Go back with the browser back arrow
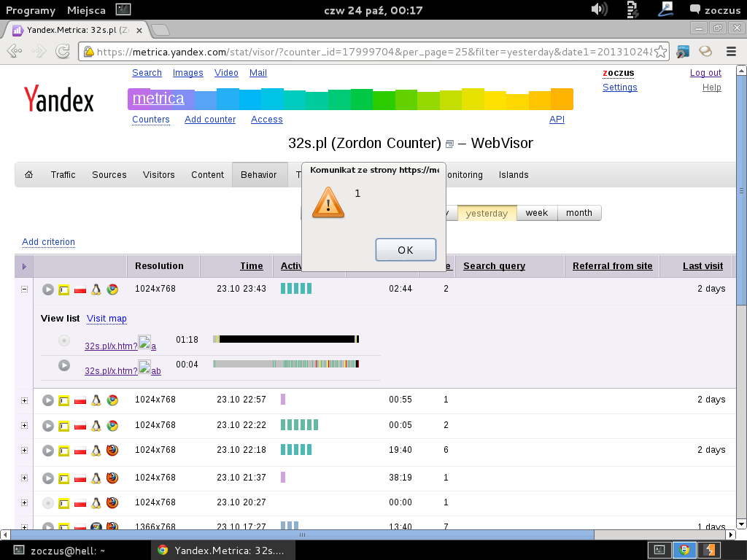The width and height of the screenshot is (747, 560). coord(15,51)
